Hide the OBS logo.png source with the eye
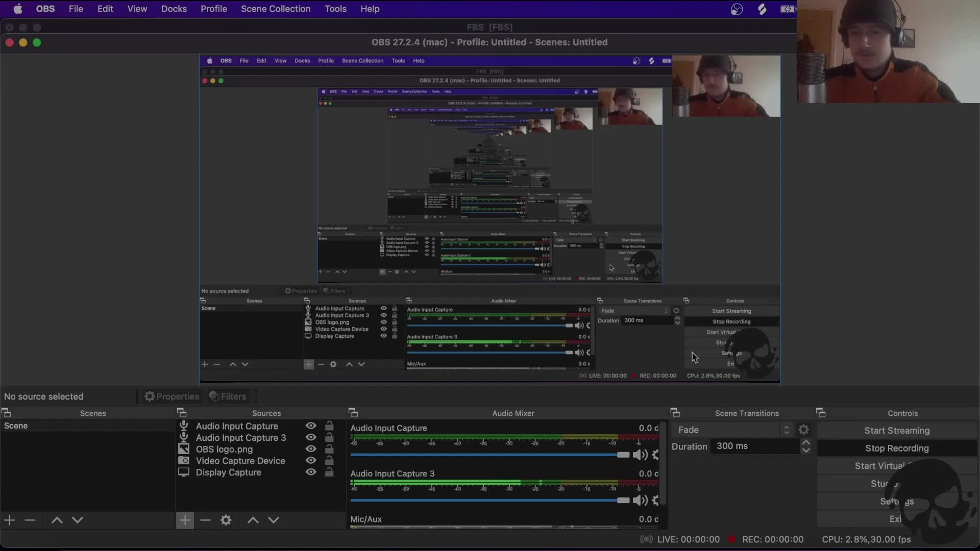This screenshot has height=551, width=980. click(x=311, y=449)
